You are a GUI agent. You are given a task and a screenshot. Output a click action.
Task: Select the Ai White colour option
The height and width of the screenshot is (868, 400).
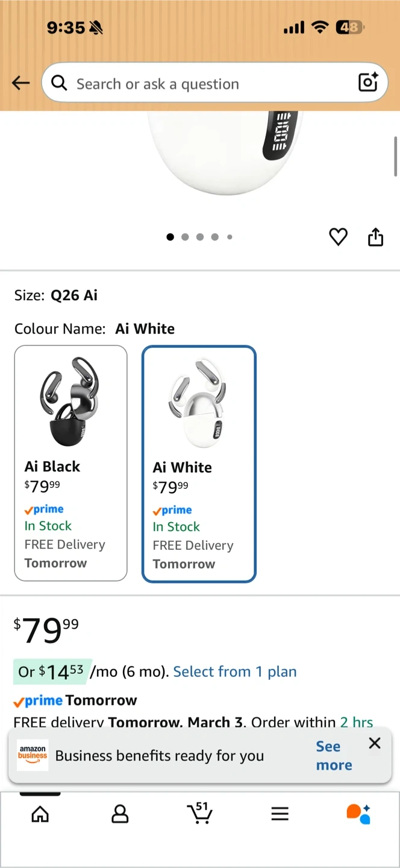point(199,464)
